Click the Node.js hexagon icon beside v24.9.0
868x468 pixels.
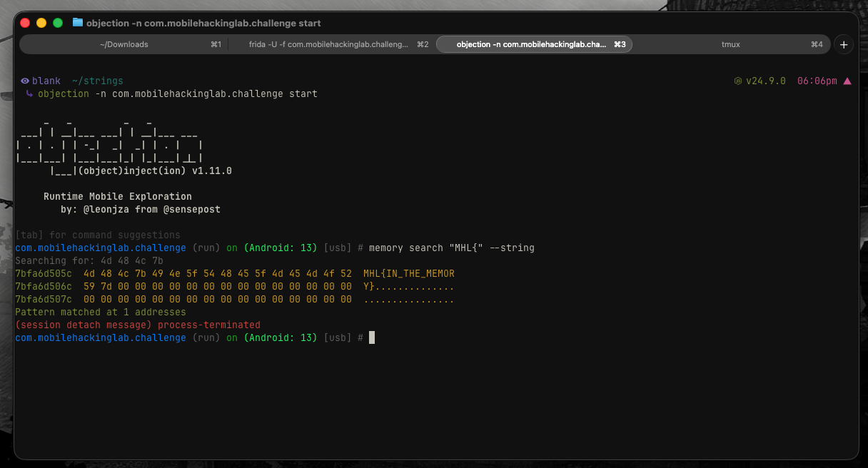(738, 81)
